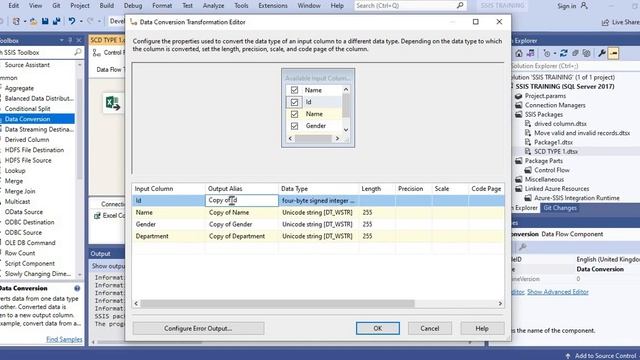This screenshot has width=640, height=360.
Task: Open the Analyze menu
Action: click(x=213, y=6)
